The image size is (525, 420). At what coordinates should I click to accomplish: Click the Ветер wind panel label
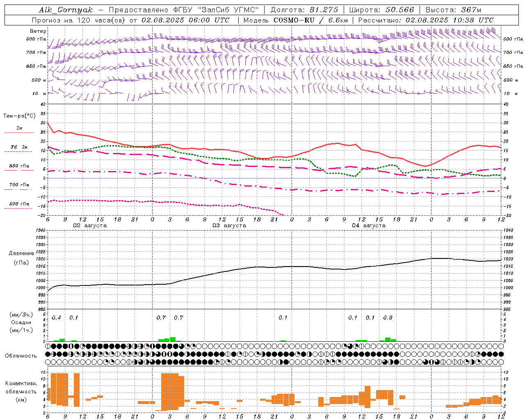click(38, 31)
